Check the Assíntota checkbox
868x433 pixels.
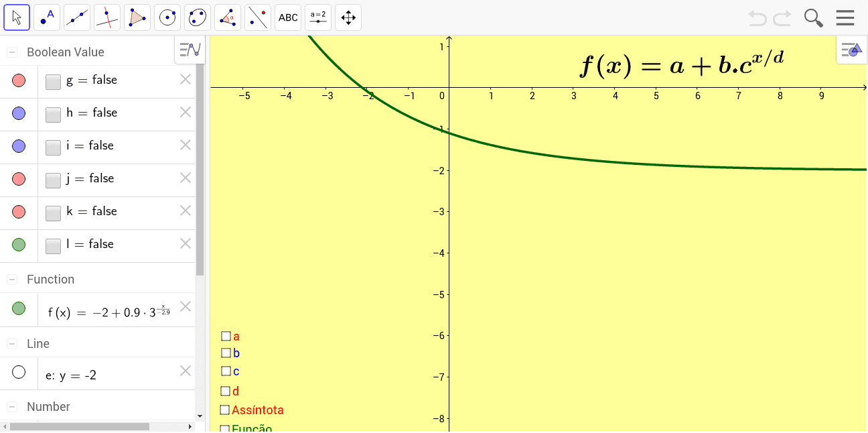(224, 410)
